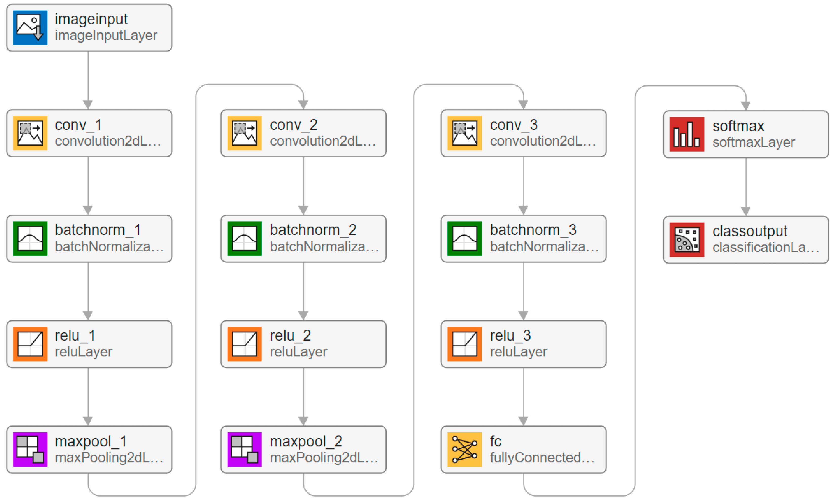Select the relu_2 layer block

pyautogui.click(x=303, y=344)
